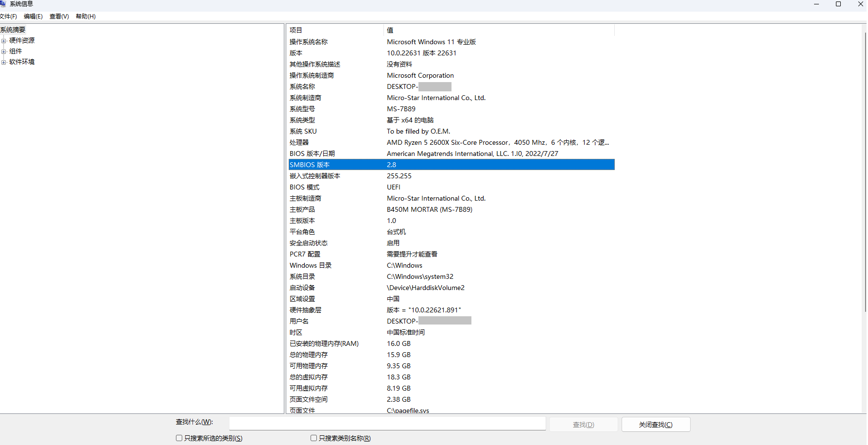Click the 关闭查找(C) button
Image resolution: width=868 pixels, height=445 pixels.
tap(655, 424)
